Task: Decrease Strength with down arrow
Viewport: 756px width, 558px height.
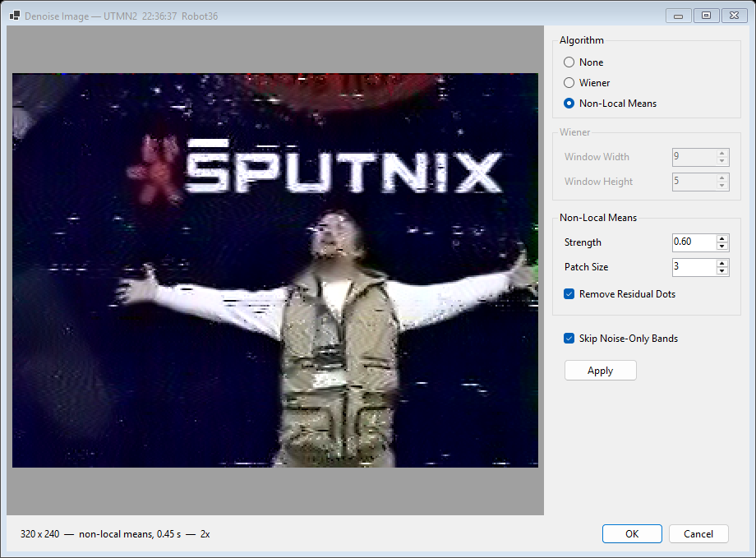Action: point(721,247)
